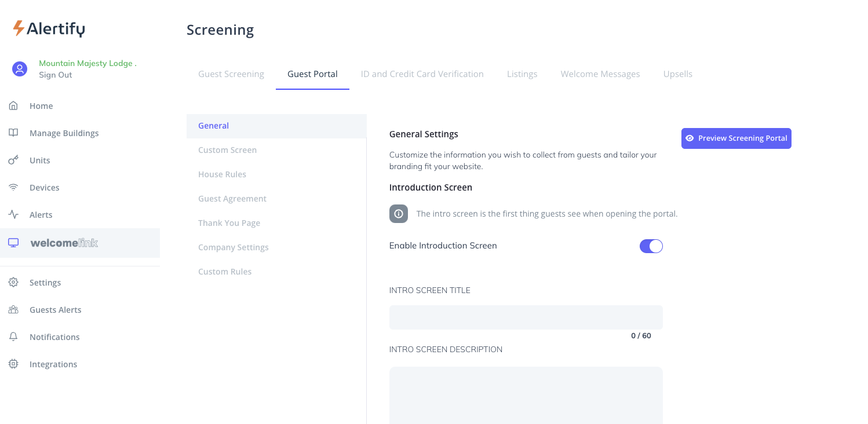
Task: Click the Guests Alerts people icon
Action: [x=13, y=310]
